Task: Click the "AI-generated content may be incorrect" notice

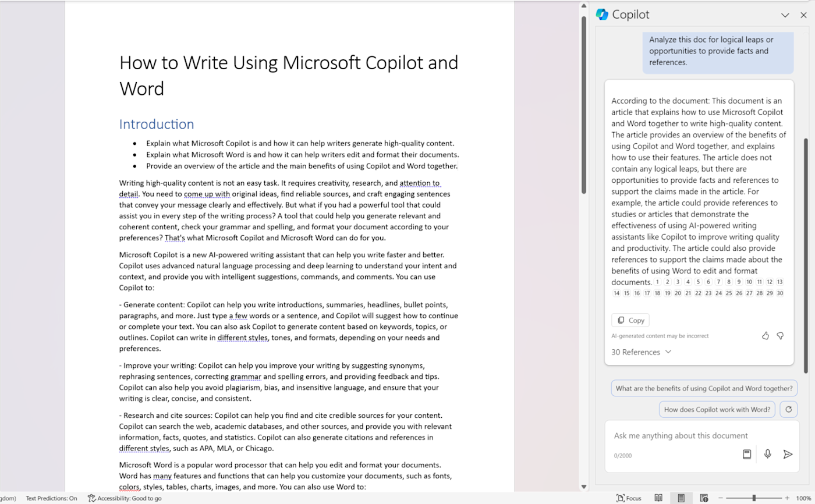Action: tap(660, 336)
